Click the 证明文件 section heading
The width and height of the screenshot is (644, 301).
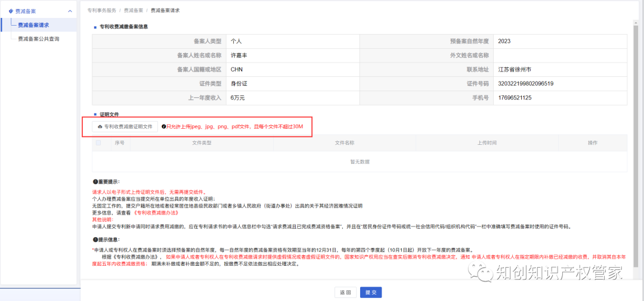(109, 114)
